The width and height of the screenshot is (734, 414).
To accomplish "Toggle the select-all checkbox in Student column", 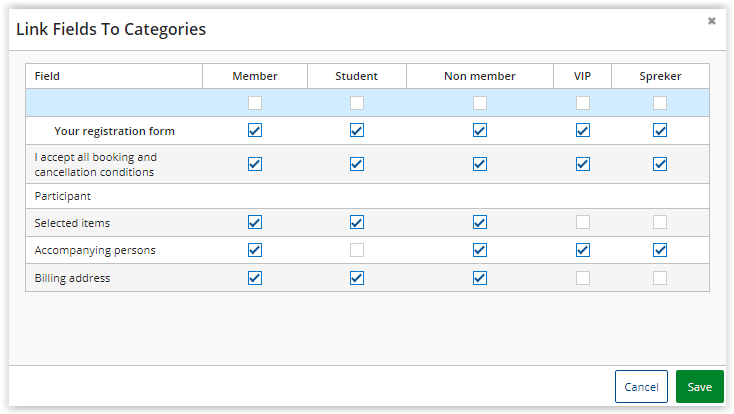I will point(357,103).
